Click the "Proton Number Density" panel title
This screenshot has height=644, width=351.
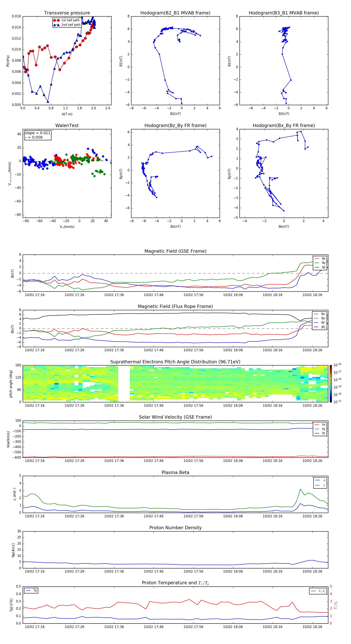(x=175, y=528)
